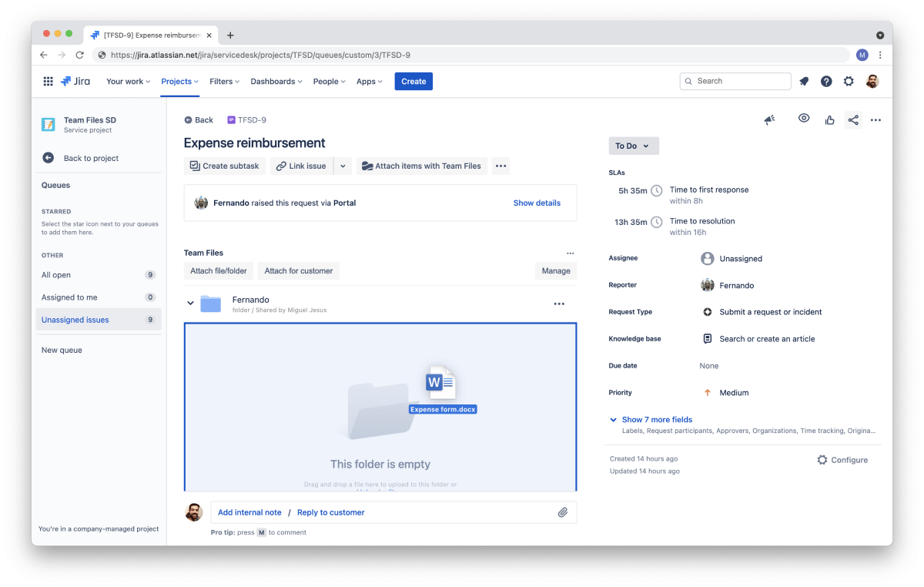Go back with the browser back arrow

click(44, 55)
